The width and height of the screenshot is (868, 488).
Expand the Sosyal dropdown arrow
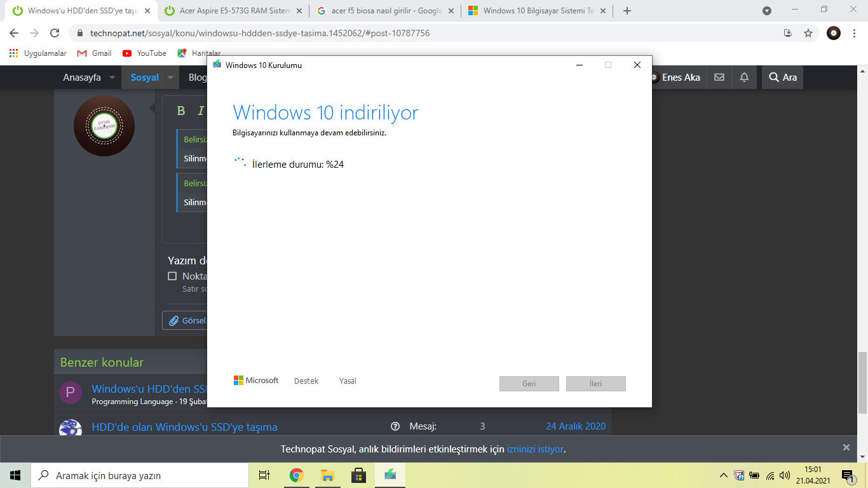pos(170,78)
